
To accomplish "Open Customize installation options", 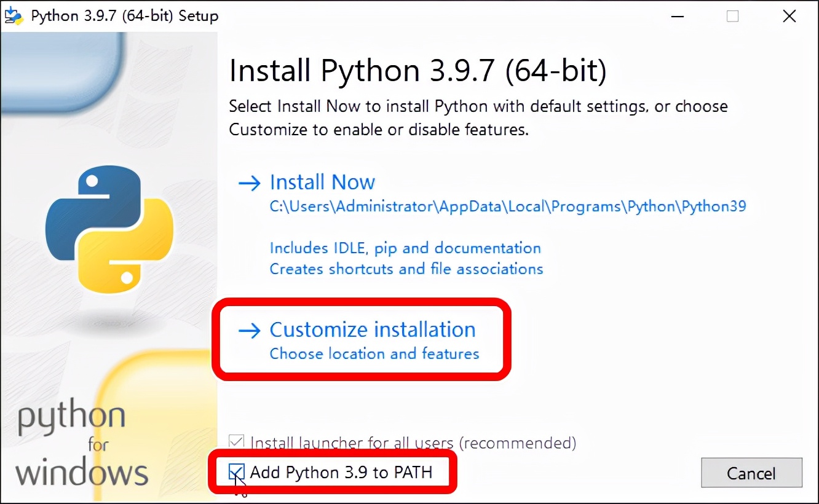I will [372, 330].
